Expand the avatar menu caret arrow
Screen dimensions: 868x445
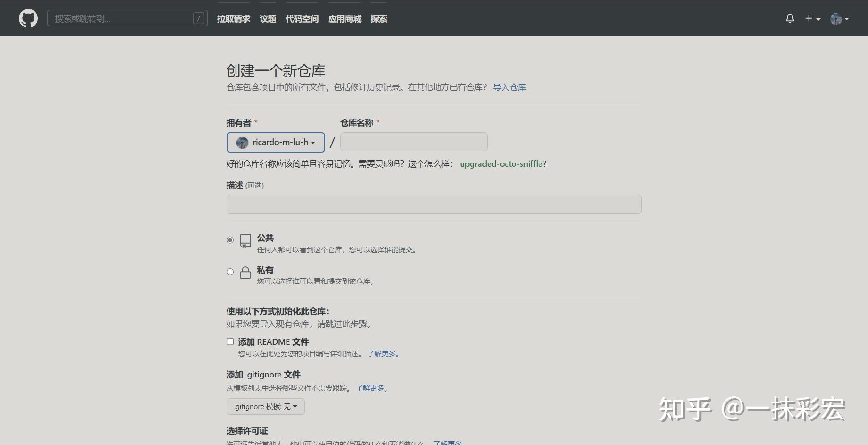point(847,19)
